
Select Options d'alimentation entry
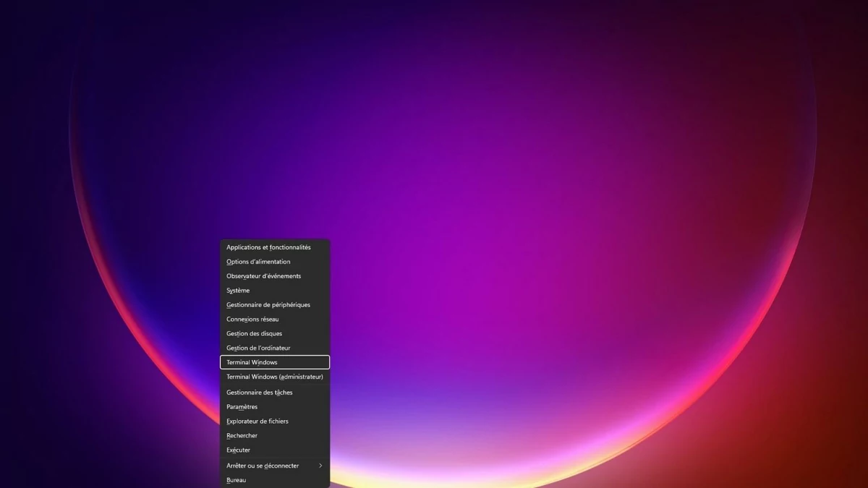pos(275,262)
